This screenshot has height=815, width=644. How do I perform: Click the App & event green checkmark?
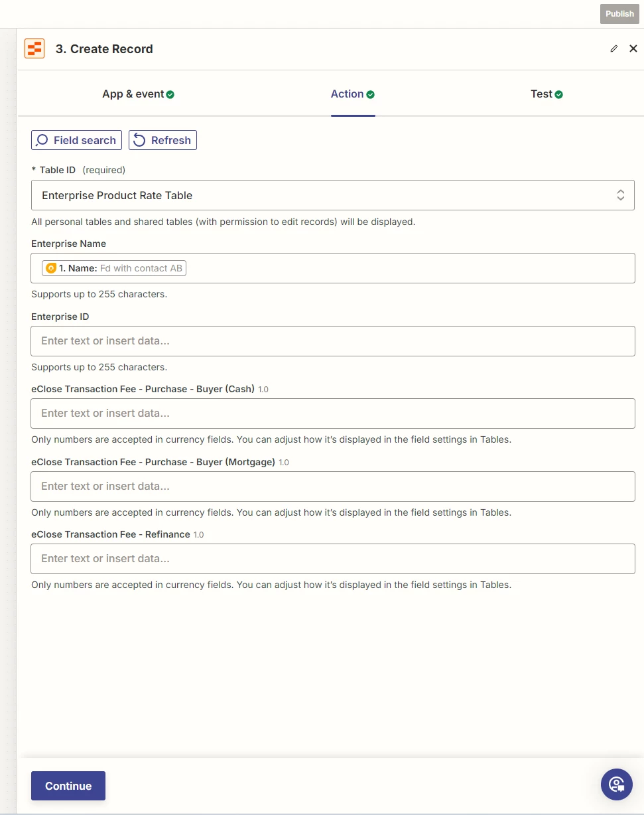click(170, 94)
